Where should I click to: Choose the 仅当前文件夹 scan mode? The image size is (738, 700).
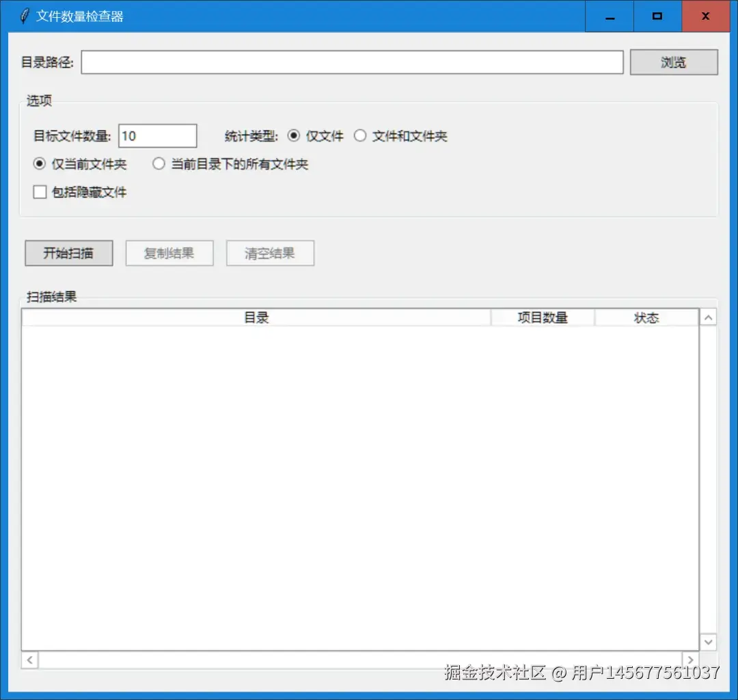pos(39,164)
